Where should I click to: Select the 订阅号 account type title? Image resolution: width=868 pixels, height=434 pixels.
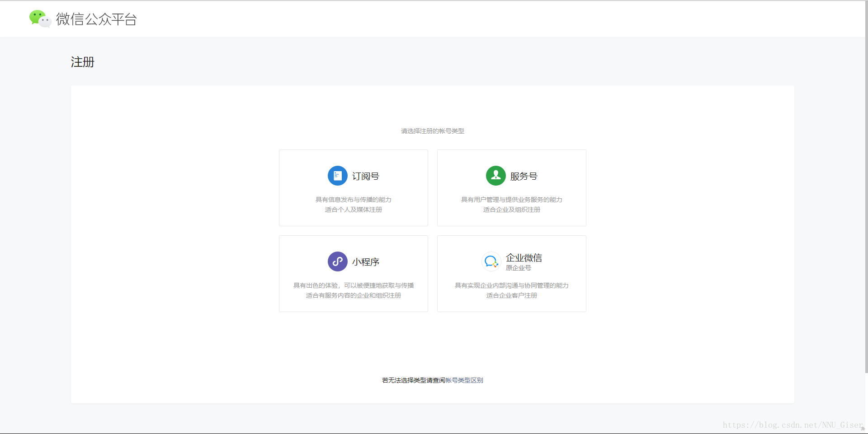pos(366,176)
